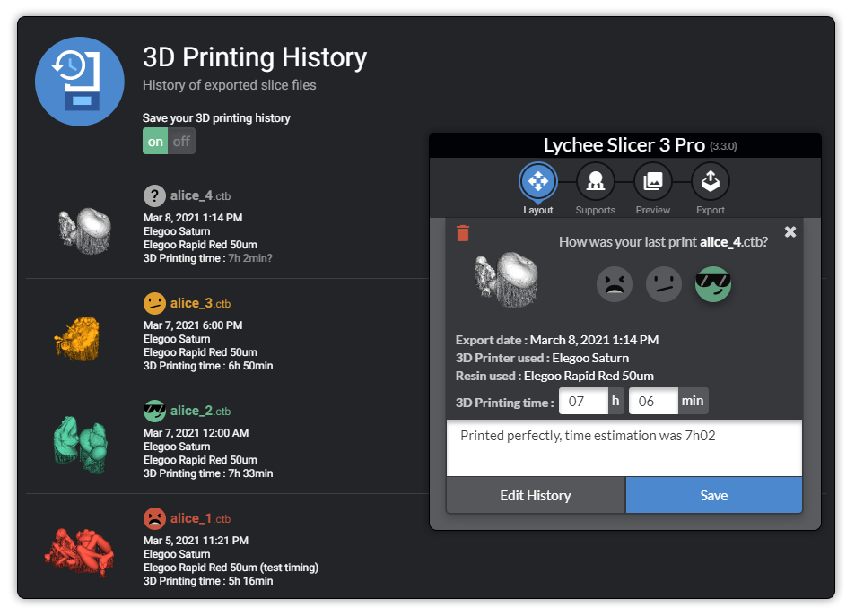This screenshot has width=855, height=616.
Task: Click the Lychee Slicer 3 Pro title
Action: coord(624,145)
